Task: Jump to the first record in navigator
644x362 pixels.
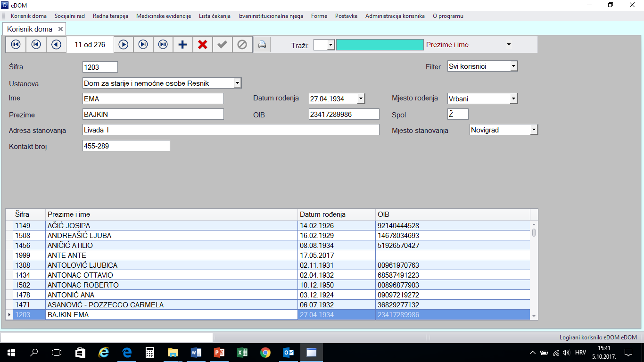Action: 16,44
